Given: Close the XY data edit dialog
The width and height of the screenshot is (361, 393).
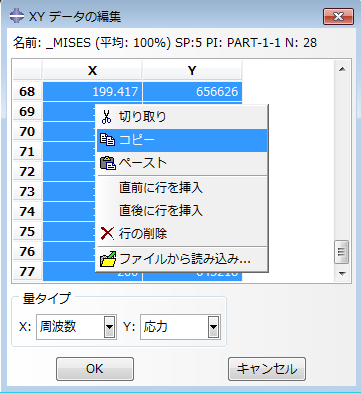Looking at the screenshot, I should point(338,16).
